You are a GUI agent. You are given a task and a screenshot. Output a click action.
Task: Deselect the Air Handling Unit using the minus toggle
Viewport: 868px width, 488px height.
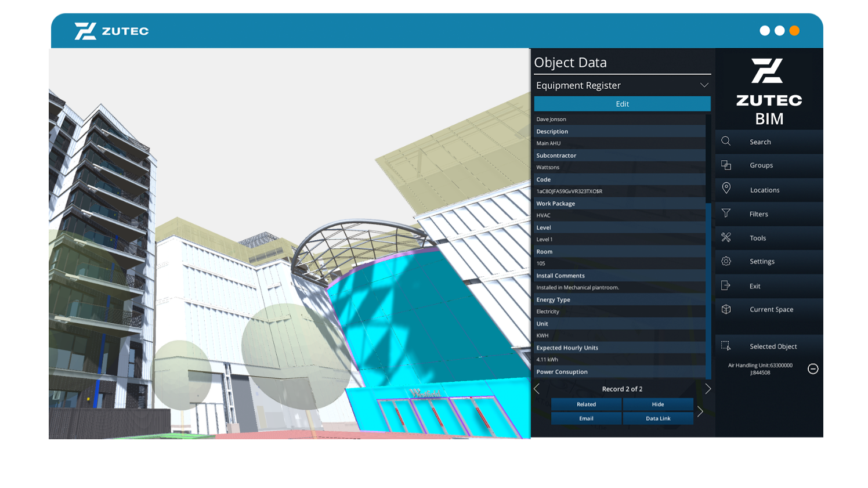813,368
